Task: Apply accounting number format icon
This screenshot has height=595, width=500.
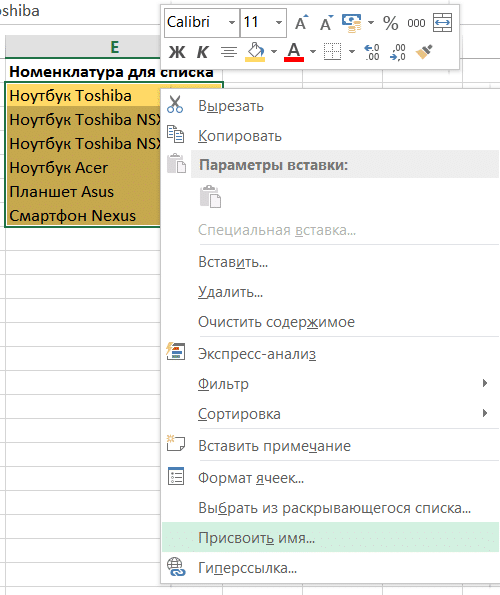Action: tap(351, 23)
